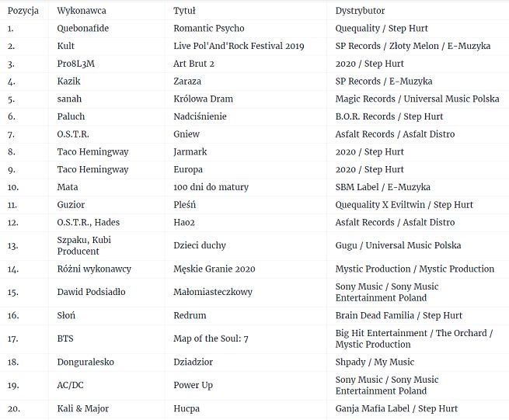The width and height of the screenshot is (509, 420).
Task: Click the Dystrybutor column header
Action: click(360, 11)
